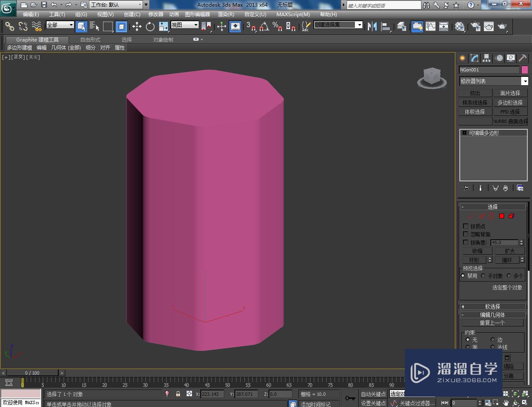
Task: Click the 多边形选择 button
Action: click(x=510, y=103)
